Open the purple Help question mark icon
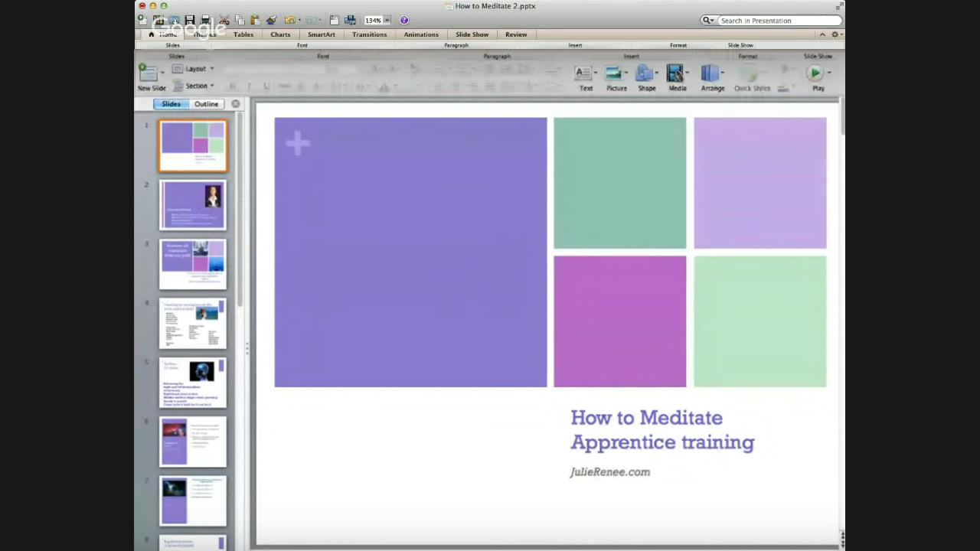This screenshot has height=551, width=980. (404, 20)
